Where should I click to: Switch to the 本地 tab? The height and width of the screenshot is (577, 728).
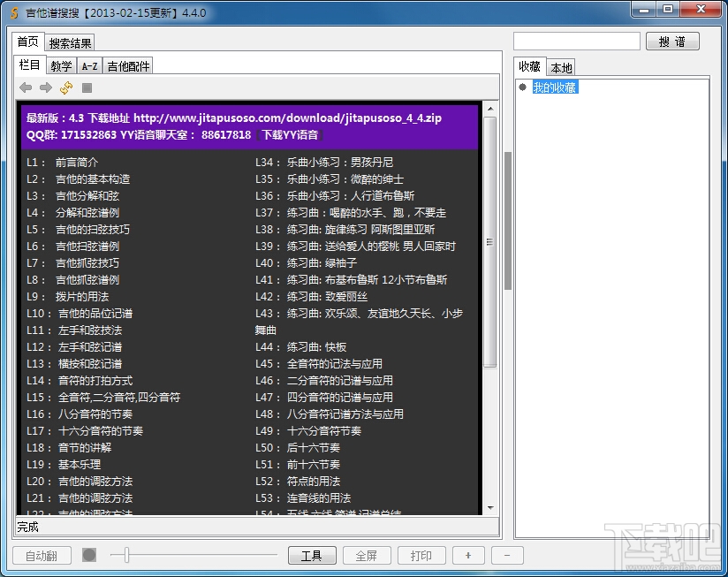pyautogui.click(x=561, y=68)
